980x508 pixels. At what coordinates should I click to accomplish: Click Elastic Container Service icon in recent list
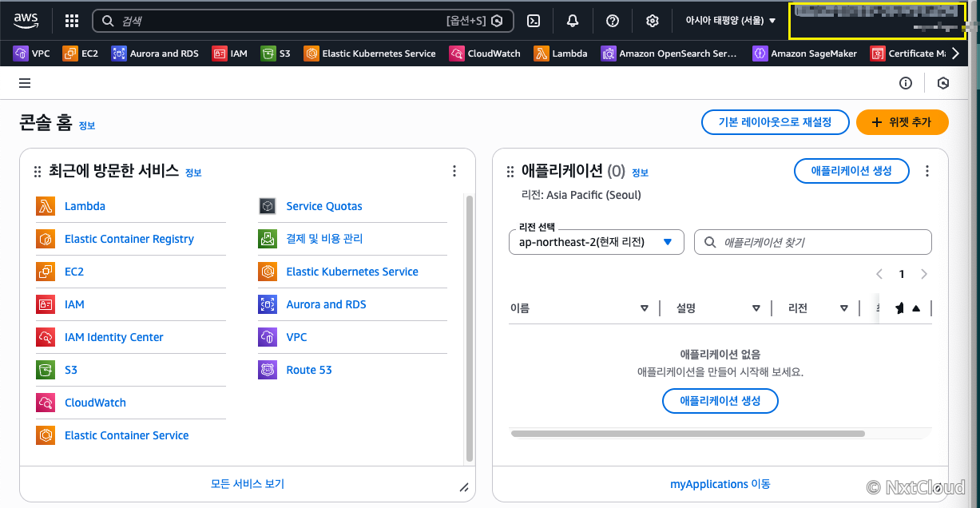[46, 435]
